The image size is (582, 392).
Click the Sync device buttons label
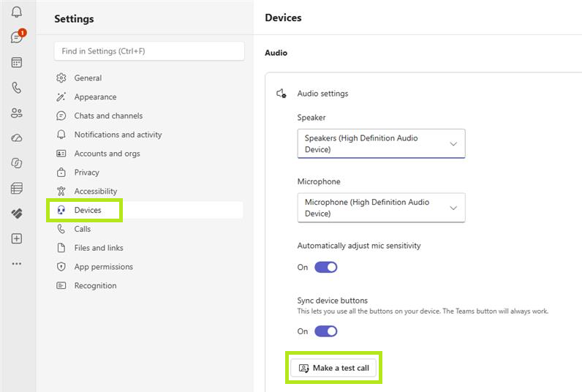(x=333, y=301)
